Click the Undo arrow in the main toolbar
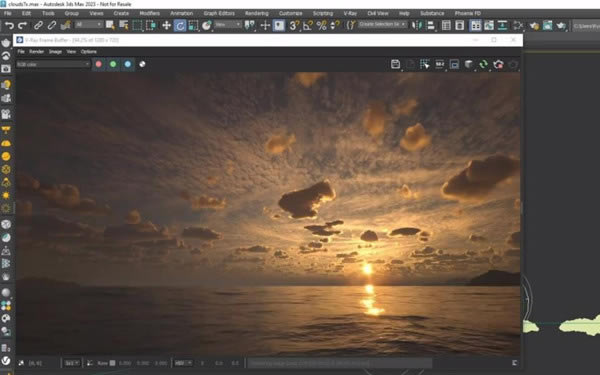Viewport: 600px width, 375px height. pyautogui.click(x=9, y=26)
